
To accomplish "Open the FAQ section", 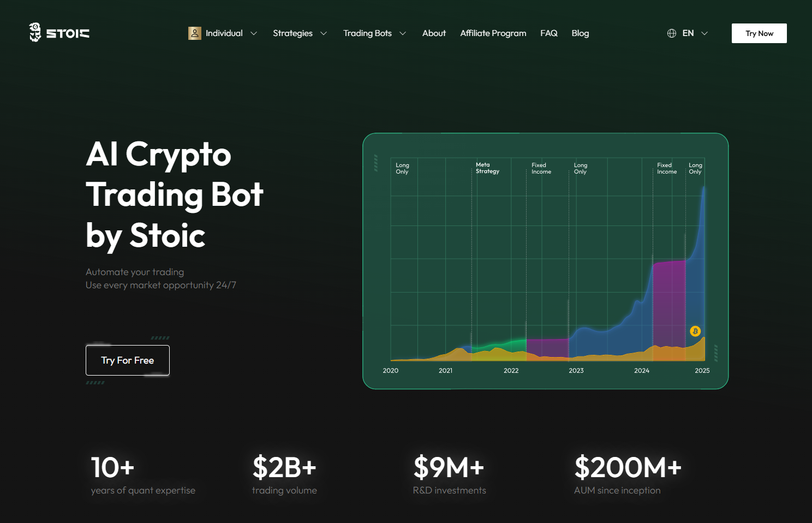I will pos(548,33).
